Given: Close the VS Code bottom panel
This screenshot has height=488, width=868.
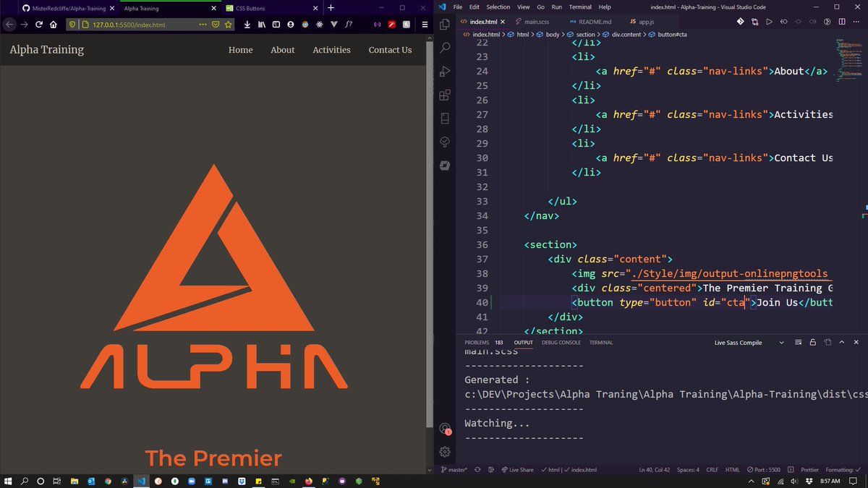Looking at the screenshot, I should coord(856,342).
